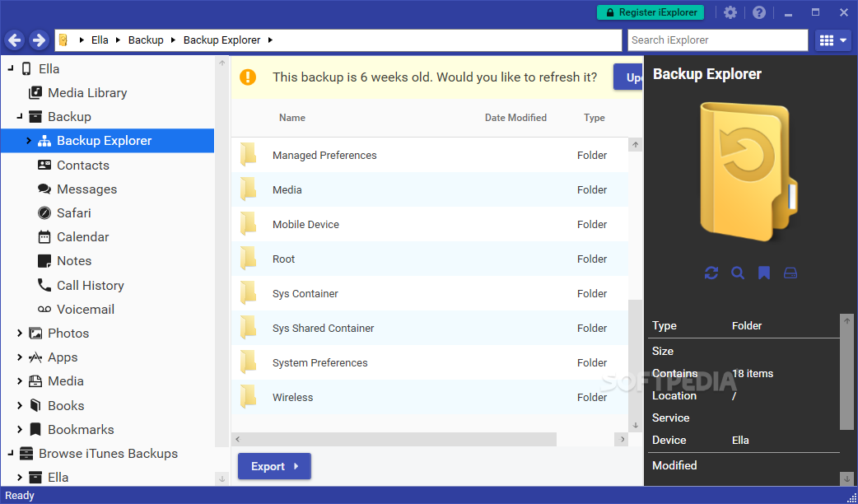Image resolution: width=858 pixels, height=504 pixels.
Task: Click the Ella phone device icon
Action: 26,68
